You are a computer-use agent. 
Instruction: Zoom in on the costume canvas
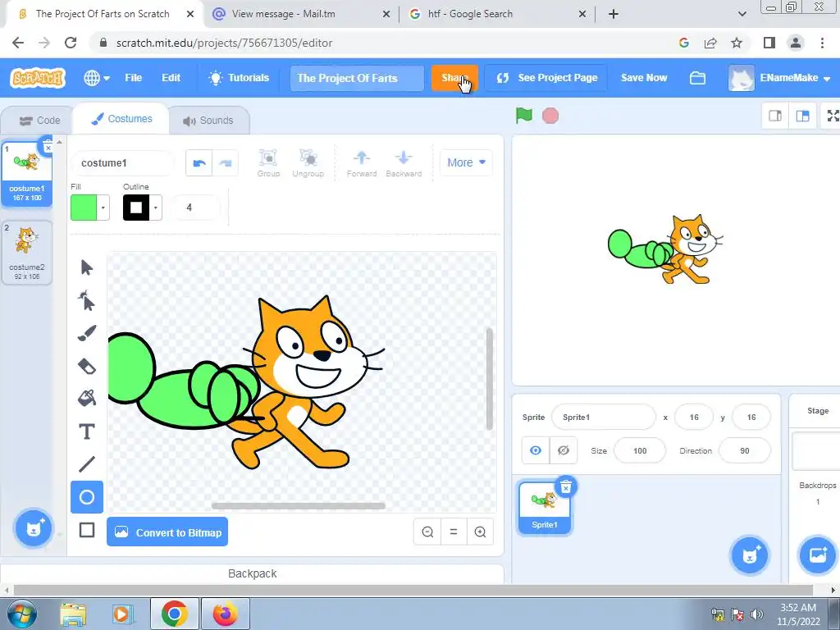[480, 532]
